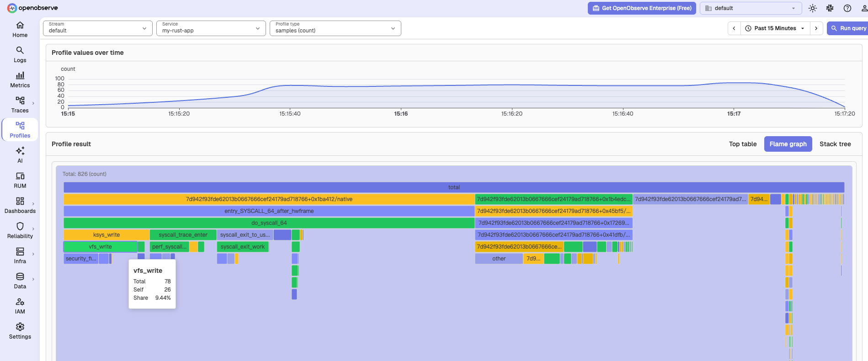The width and height of the screenshot is (868, 361).
Task: Open Traces from the sidebar
Action: click(x=20, y=105)
